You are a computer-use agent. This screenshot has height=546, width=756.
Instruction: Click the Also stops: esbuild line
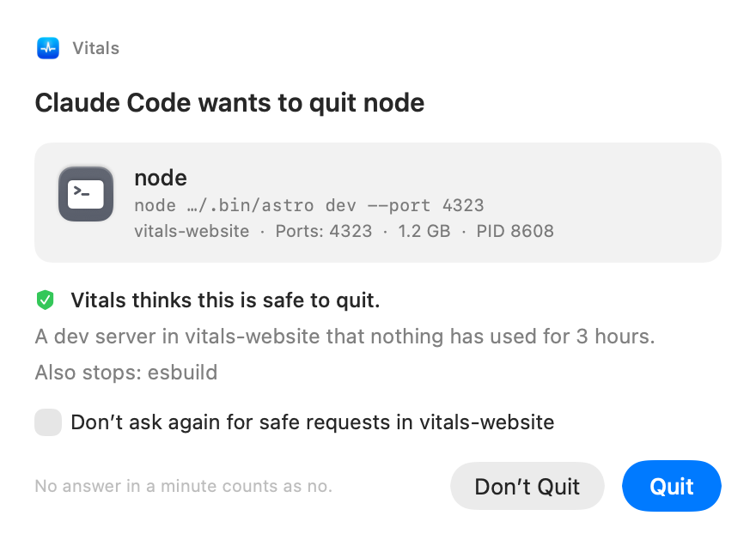(x=126, y=373)
